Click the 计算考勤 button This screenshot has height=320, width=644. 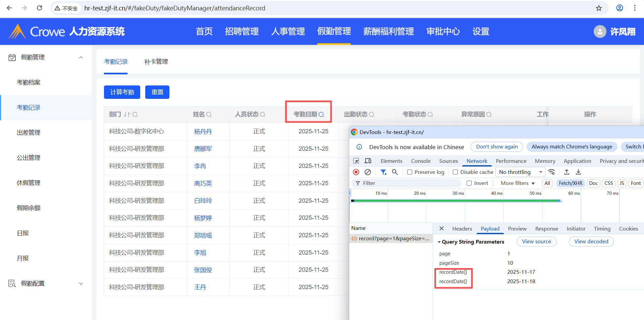122,92
